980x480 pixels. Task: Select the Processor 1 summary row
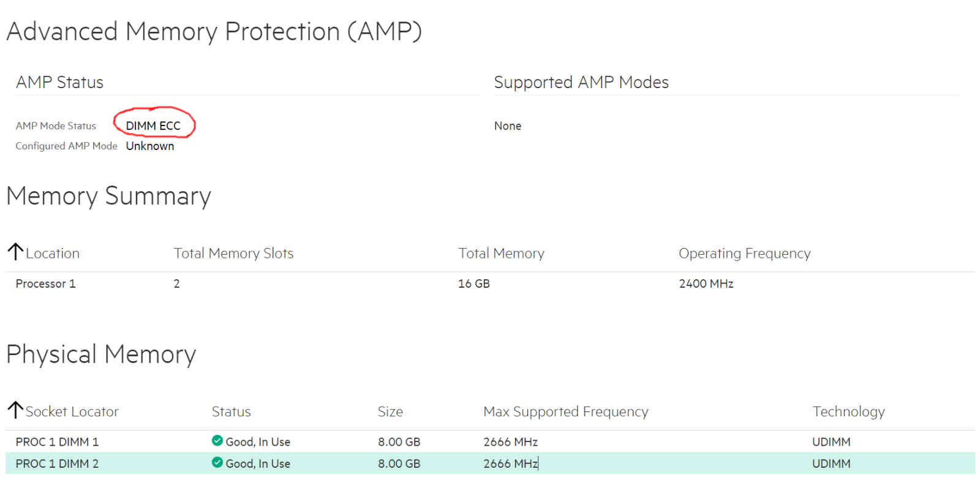pyautogui.click(x=45, y=284)
